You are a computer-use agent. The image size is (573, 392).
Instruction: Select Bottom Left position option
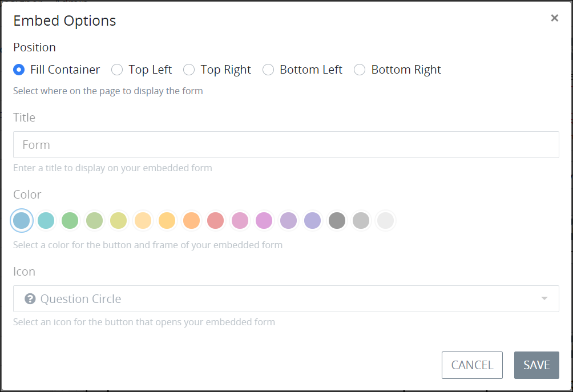268,70
